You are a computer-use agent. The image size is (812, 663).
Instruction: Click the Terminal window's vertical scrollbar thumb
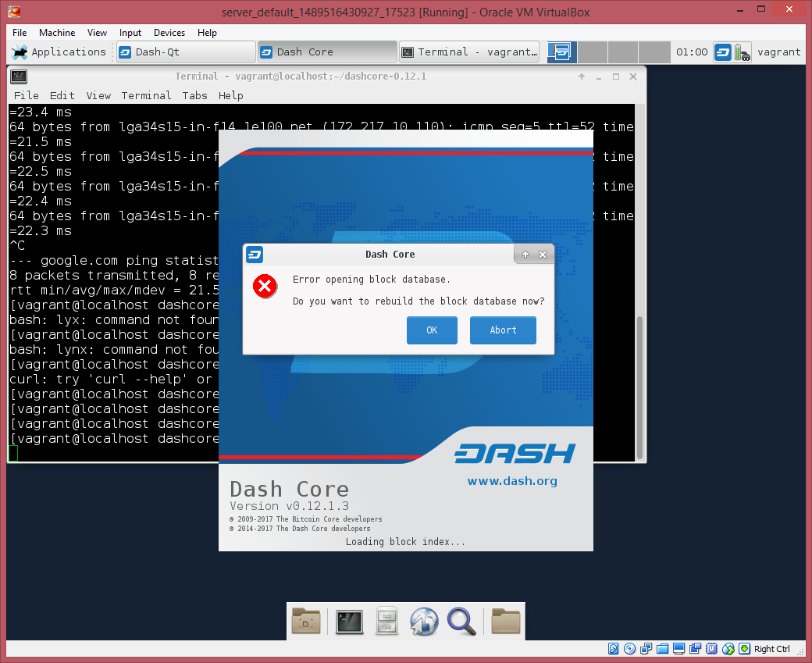[x=640, y=387]
